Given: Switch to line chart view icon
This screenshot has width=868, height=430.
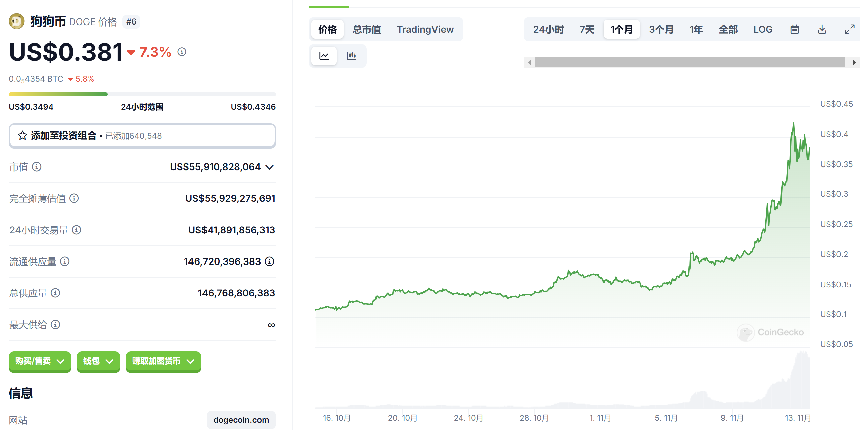Looking at the screenshot, I should click(324, 56).
